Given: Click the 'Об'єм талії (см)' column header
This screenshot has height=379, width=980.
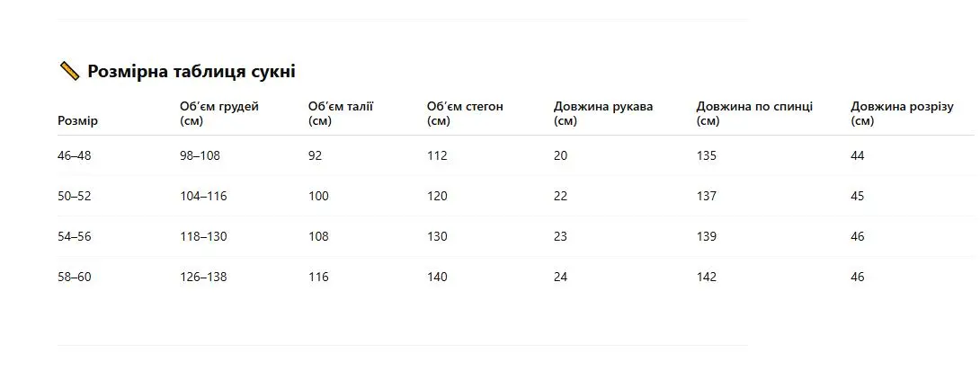Looking at the screenshot, I should (x=341, y=114).
